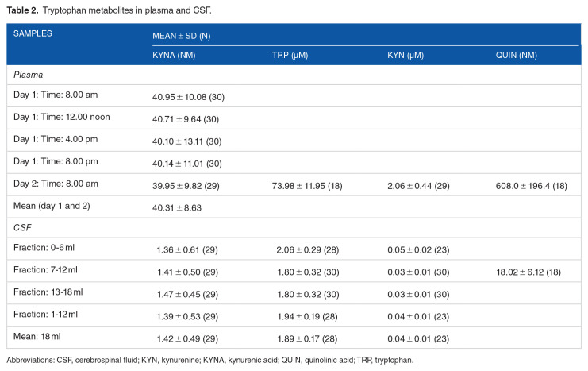Click the QUIN (NM) column header
588x371 pixels.
pos(515,55)
